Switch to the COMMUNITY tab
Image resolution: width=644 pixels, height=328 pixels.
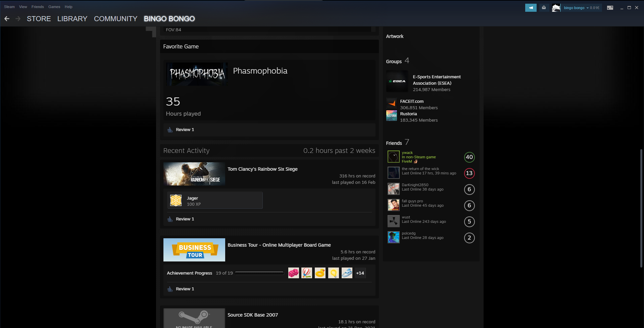pyautogui.click(x=115, y=19)
